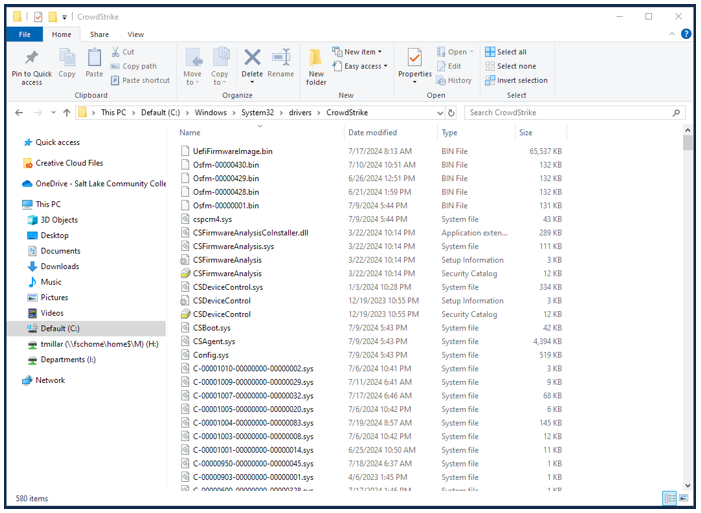Click the Delete X icon
The width and height of the screenshot is (701, 513).
pyautogui.click(x=252, y=58)
